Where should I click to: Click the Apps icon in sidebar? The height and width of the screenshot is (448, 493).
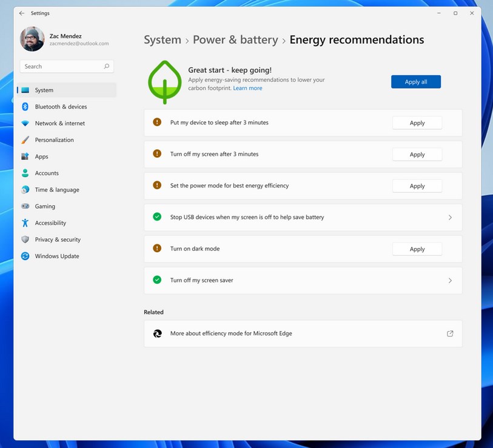click(25, 156)
